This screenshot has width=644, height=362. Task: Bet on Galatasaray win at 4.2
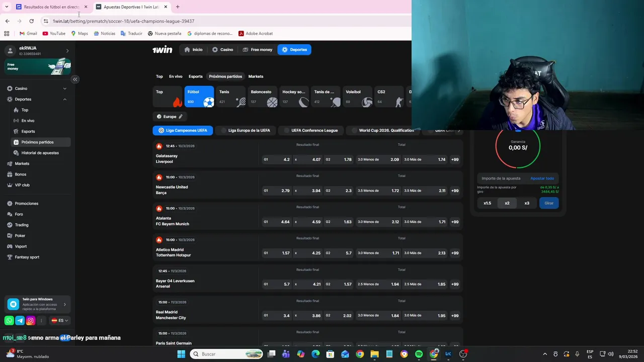coord(277,159)
